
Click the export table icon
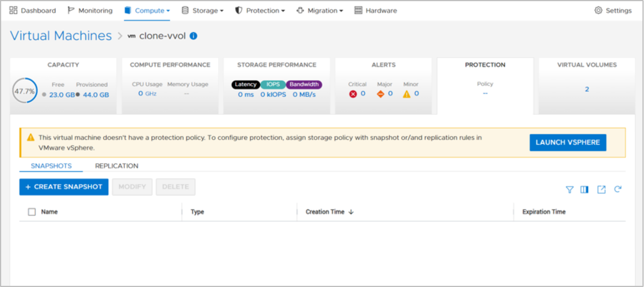pos(601,190)
